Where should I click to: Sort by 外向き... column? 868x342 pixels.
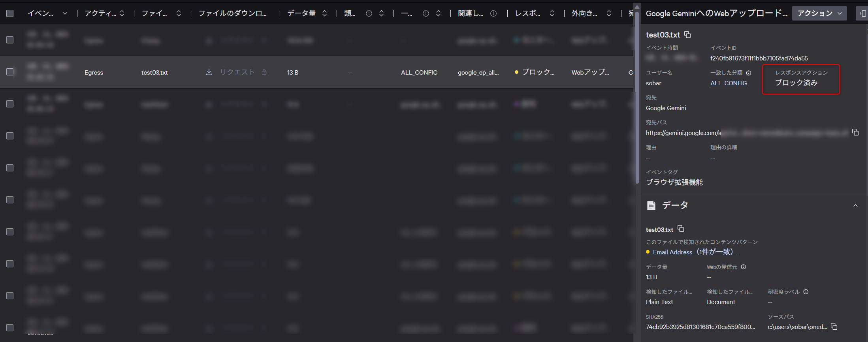[x=609, y=13]
